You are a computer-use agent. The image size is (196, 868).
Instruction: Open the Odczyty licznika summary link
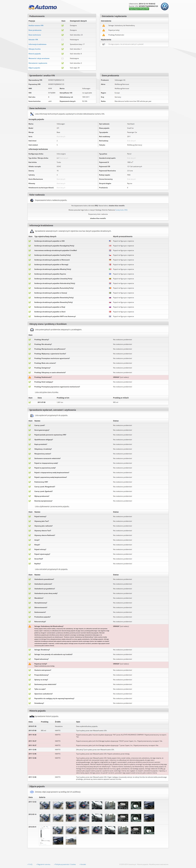click(35, 49)
